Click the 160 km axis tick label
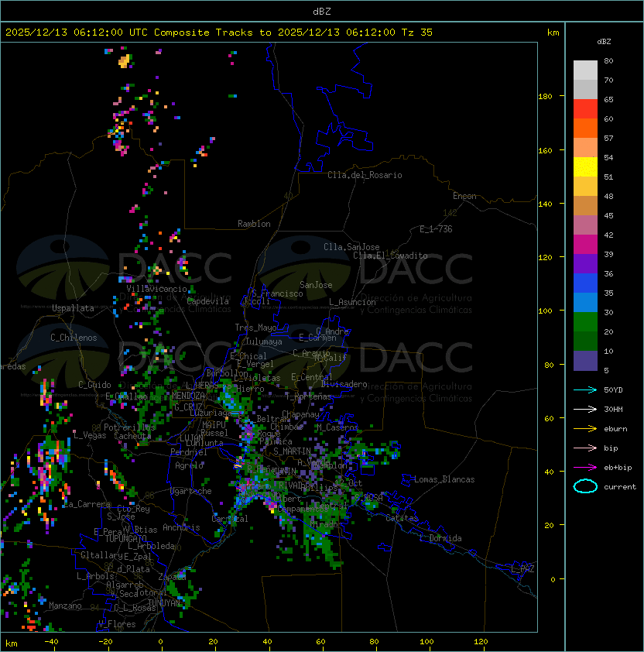This screenshot has width=644, height=652. 545,150
